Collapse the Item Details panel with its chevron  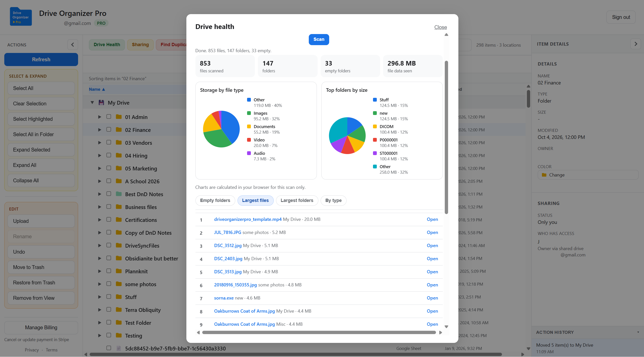(636, 44)
